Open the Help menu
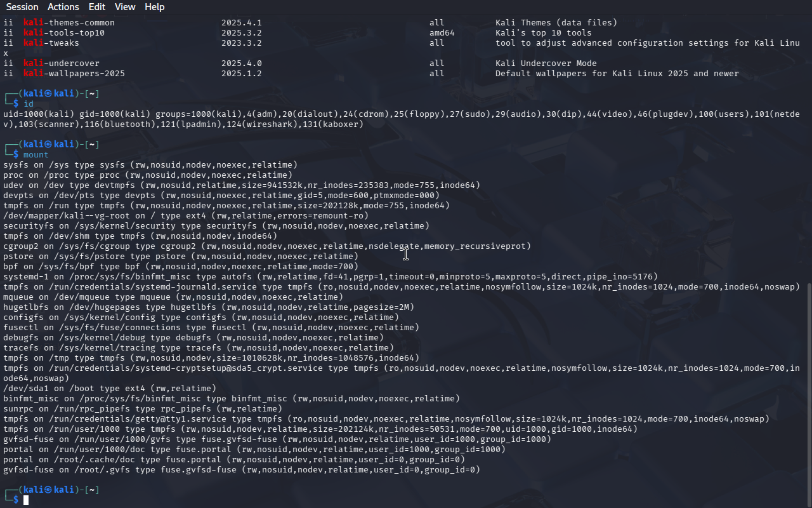812x508 pixels. click(154, 7)
